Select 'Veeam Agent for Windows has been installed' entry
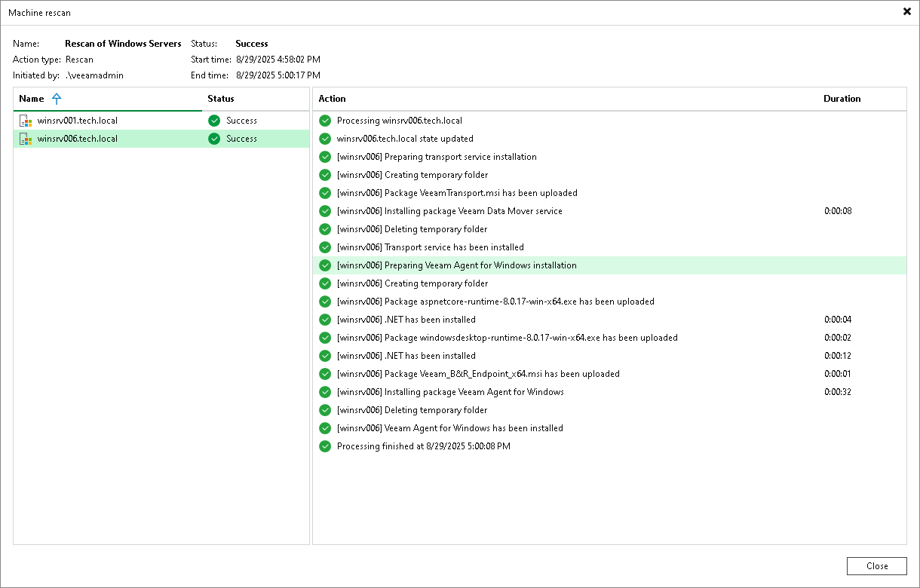920x588 pixels. 609,428
